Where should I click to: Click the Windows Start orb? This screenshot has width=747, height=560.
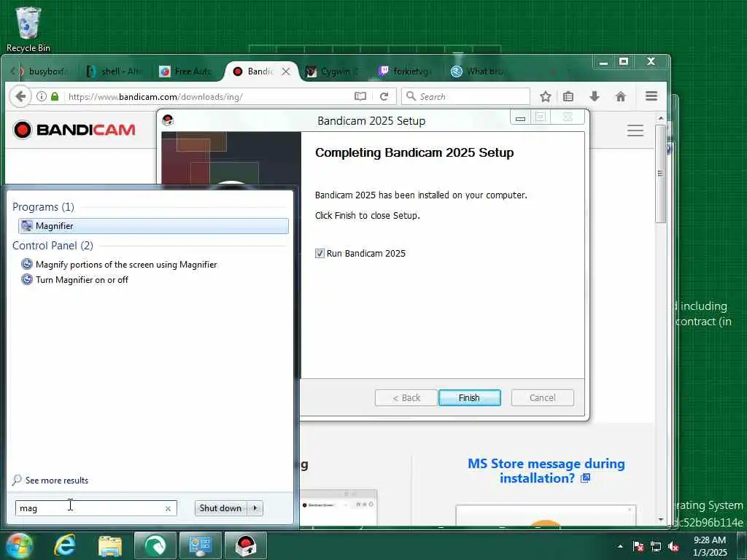point(18,546)
